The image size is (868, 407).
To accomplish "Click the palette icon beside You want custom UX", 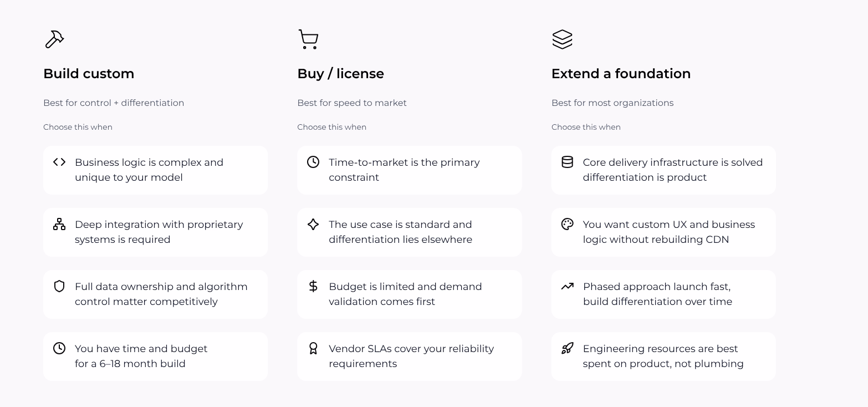I will coord(567,224).
